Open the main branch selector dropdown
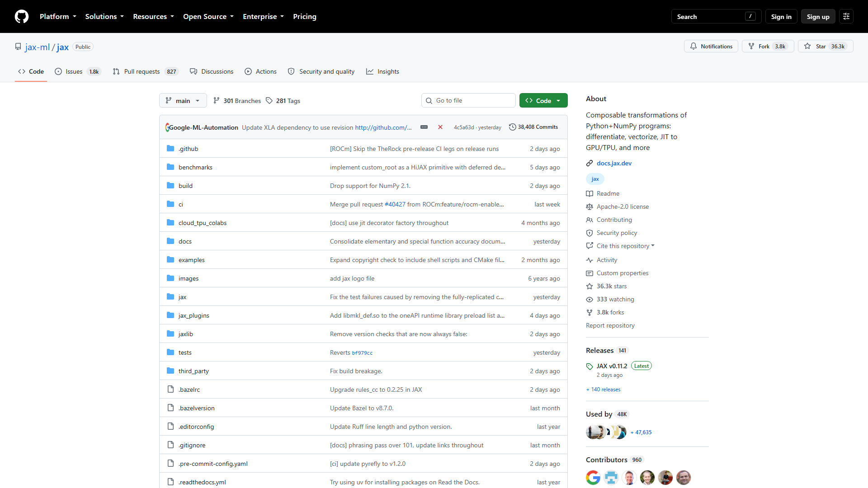 click(183, 100)
